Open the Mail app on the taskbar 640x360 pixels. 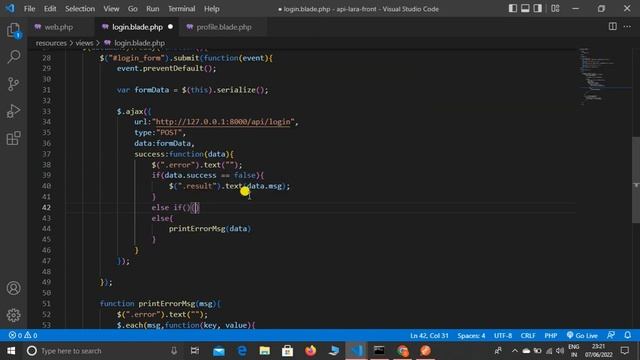[219, 351]
